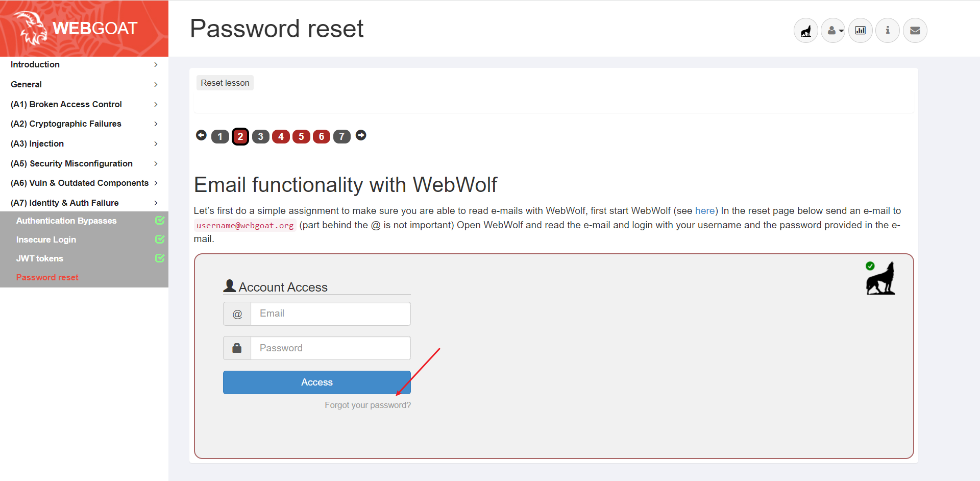Expand (A2) Cryptographic Failures

click(x=84, y=124)
